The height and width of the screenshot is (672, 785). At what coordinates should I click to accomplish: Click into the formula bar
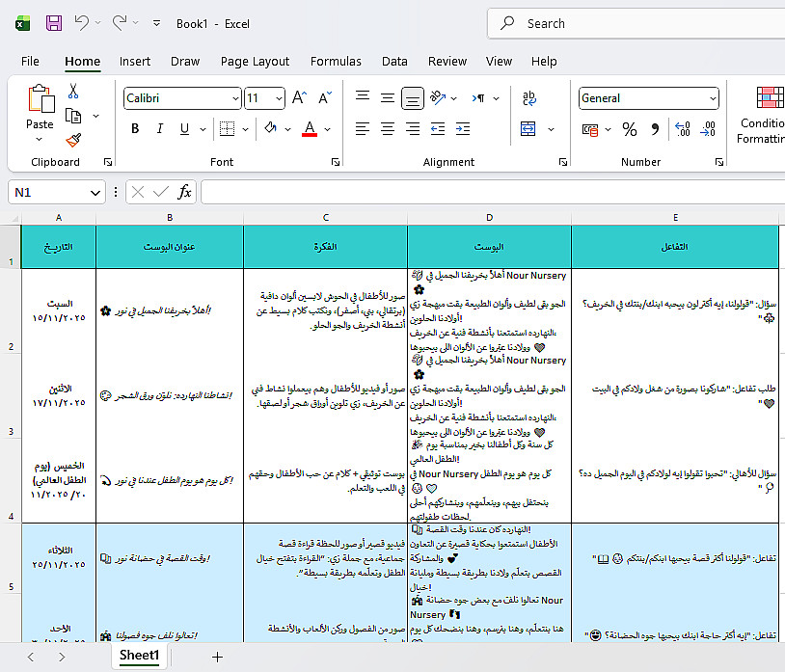pos(493,192)
